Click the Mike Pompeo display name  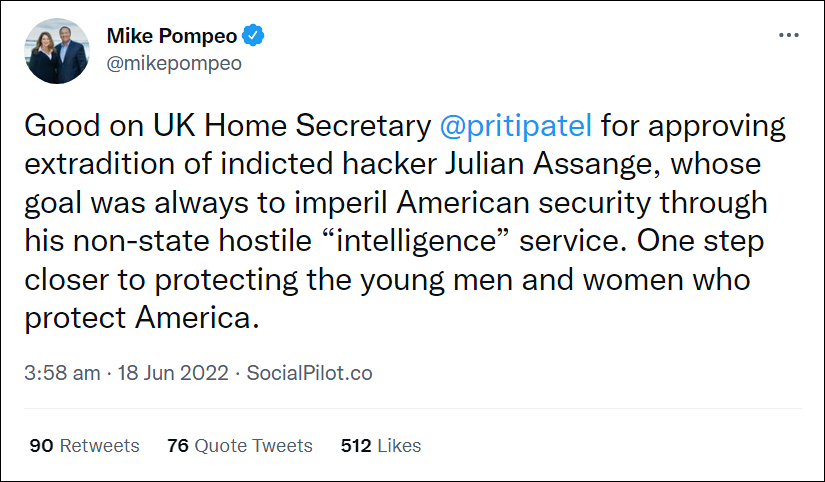click(x=172, y=36)
